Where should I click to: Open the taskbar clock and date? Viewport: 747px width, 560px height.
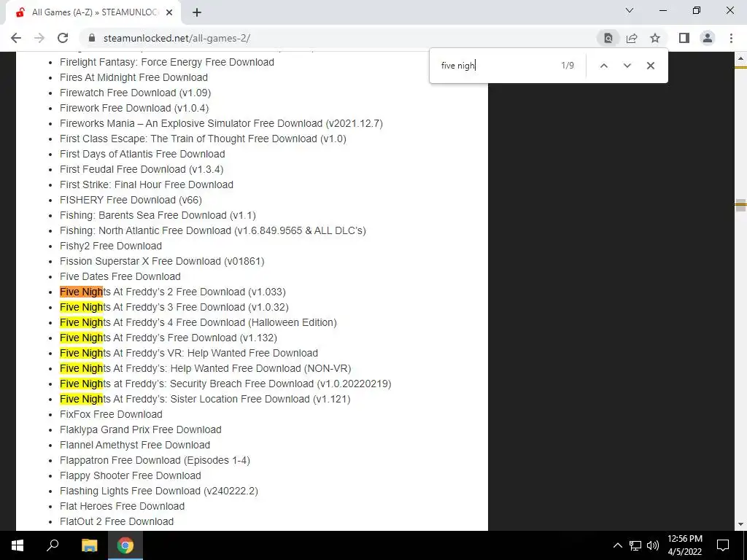point(684,545)
